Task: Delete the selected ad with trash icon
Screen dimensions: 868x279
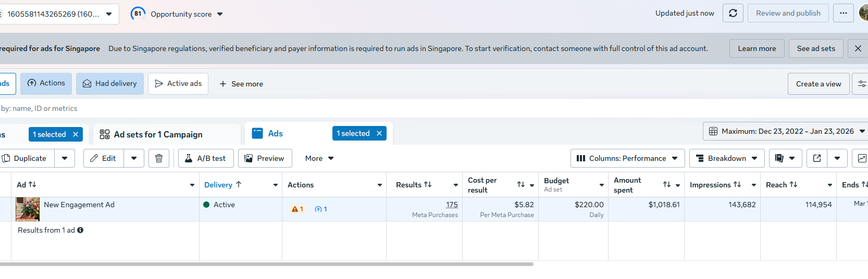Action: tap(159, 158)
